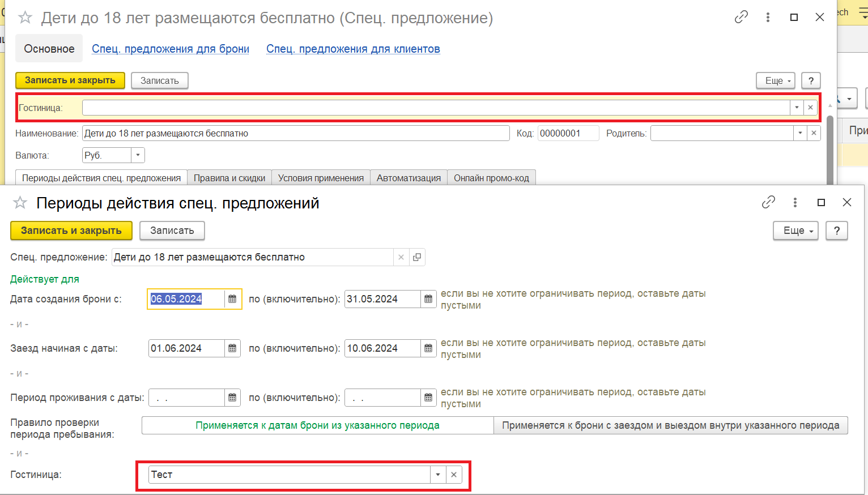Close the special offer window
Viewport: 868px width, 495px height.
[820, 17]
